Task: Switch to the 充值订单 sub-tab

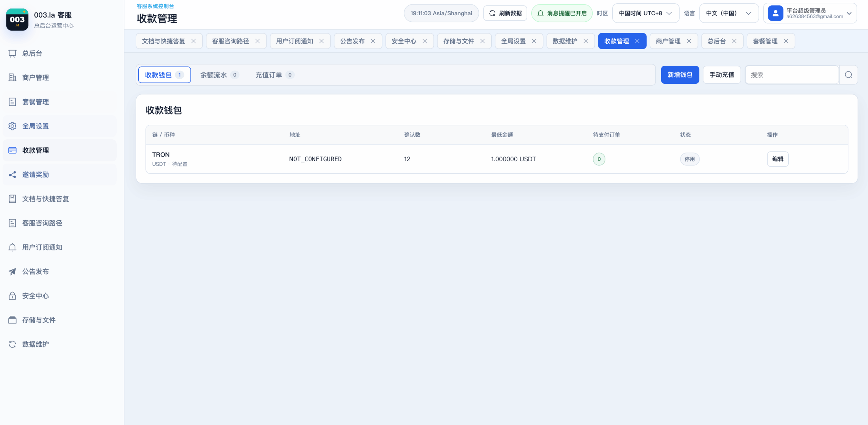Action: [275, 75]
